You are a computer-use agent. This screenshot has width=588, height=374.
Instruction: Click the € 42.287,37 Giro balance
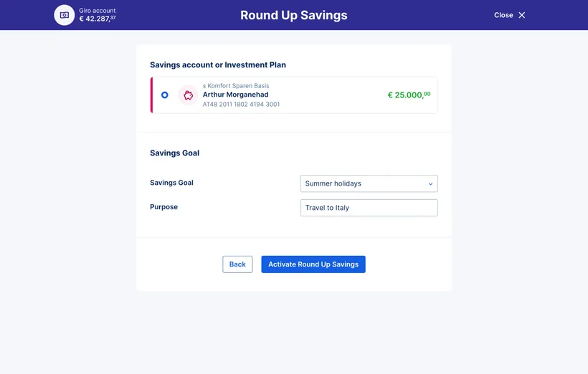pyautogui.click(x=98, y=19)
